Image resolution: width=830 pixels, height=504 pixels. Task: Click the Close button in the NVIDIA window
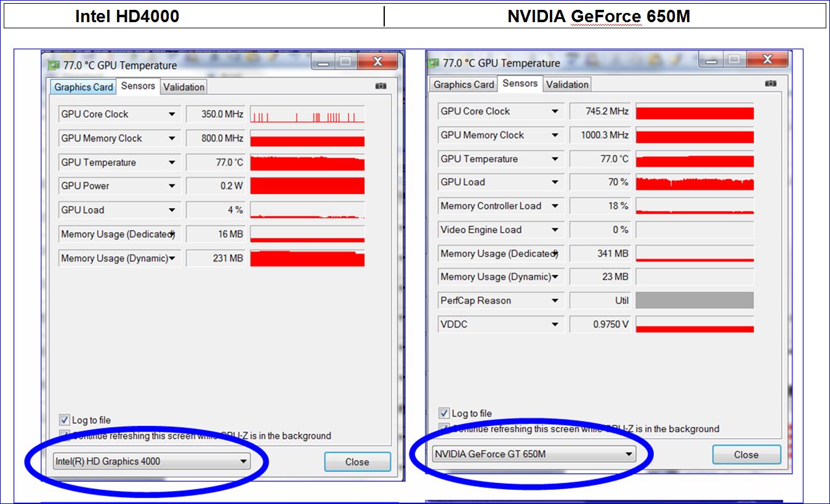(x=746, y=455)
